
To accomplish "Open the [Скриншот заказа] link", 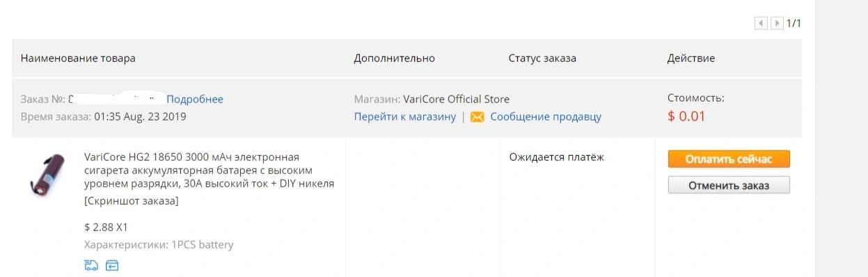I will click(x=132, y=201).
